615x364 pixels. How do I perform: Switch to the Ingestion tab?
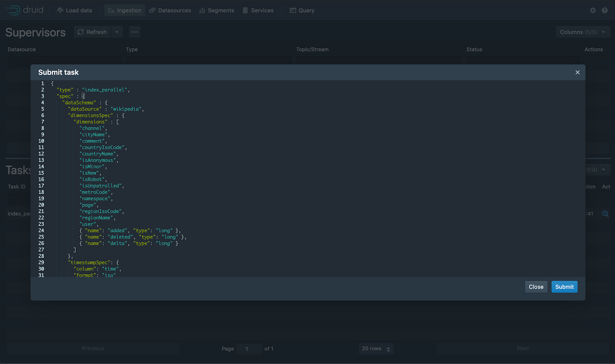pyautogui.click(x=124, y=10)
